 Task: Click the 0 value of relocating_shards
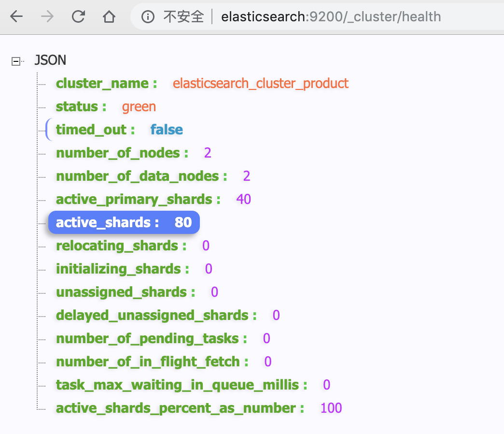click(206, 246)
